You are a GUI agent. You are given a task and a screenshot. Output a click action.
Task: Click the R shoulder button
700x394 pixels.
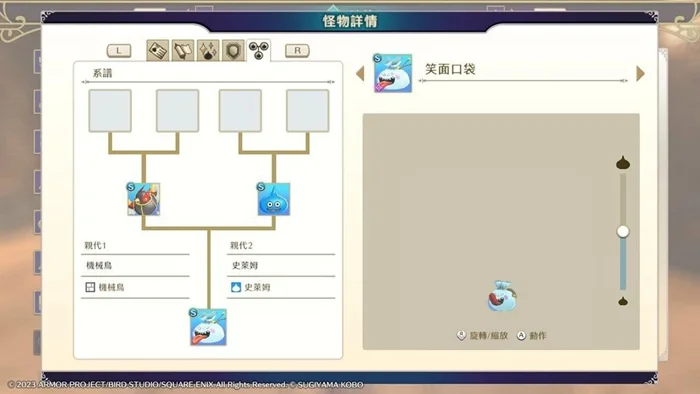[x=297, y=50]
